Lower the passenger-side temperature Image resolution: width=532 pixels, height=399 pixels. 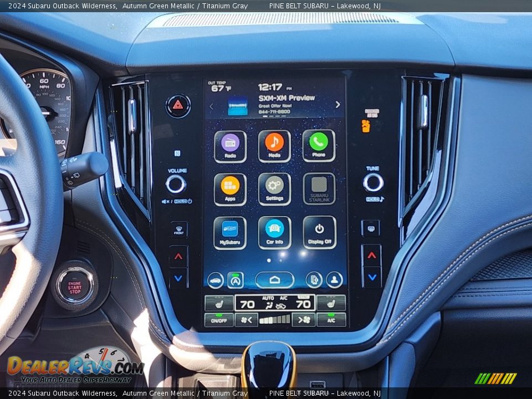372,278
